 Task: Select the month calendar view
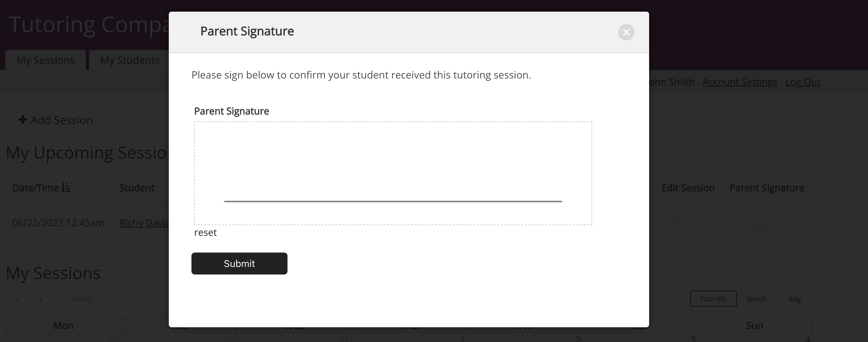(x=713, y=299)
